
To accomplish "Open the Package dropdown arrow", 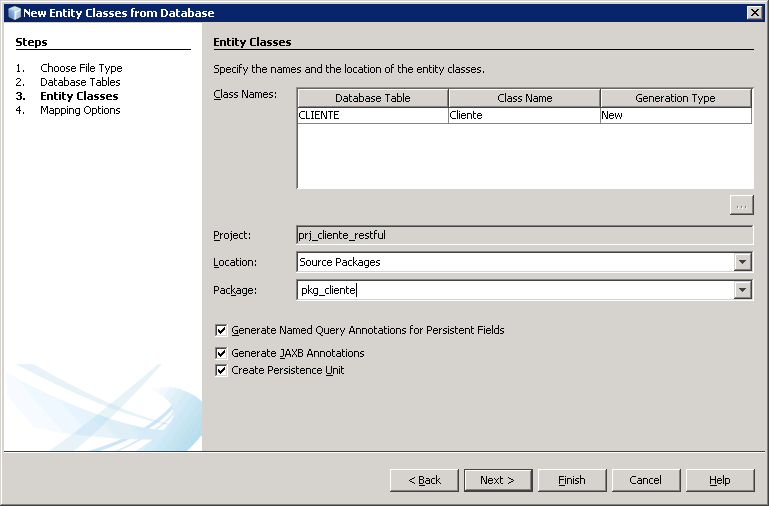I will pos(742,290).
